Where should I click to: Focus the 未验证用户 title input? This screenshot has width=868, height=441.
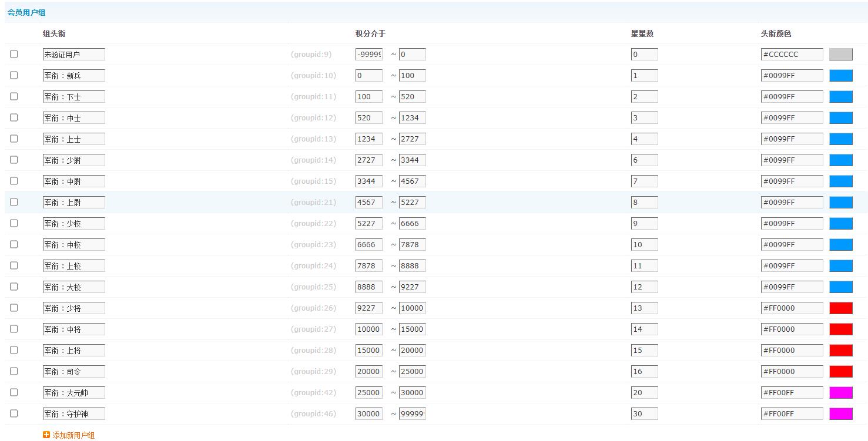74,54
